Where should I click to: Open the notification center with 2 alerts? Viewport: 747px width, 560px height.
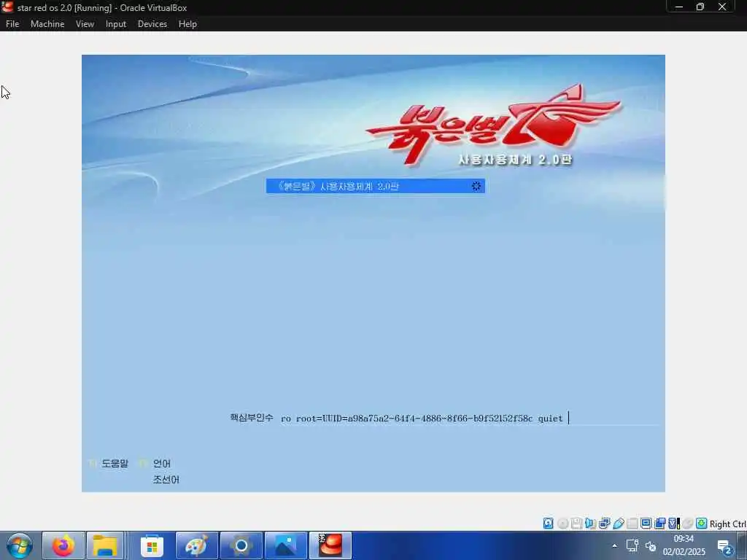coord(724,547)
